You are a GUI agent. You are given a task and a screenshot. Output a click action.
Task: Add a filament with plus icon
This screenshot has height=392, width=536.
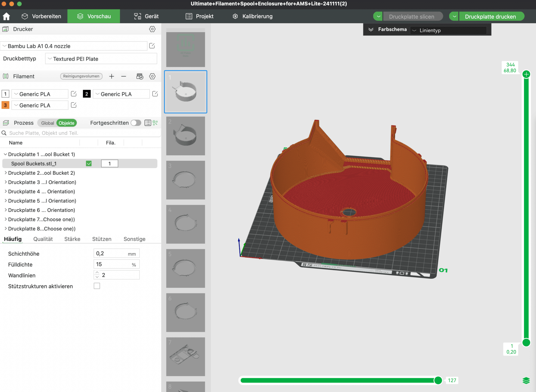(x=111, y=76)
